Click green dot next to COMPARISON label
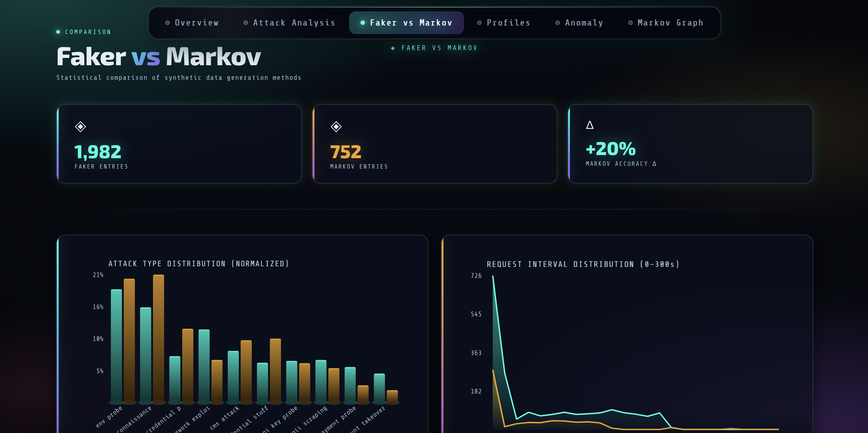 click(58, 32)
